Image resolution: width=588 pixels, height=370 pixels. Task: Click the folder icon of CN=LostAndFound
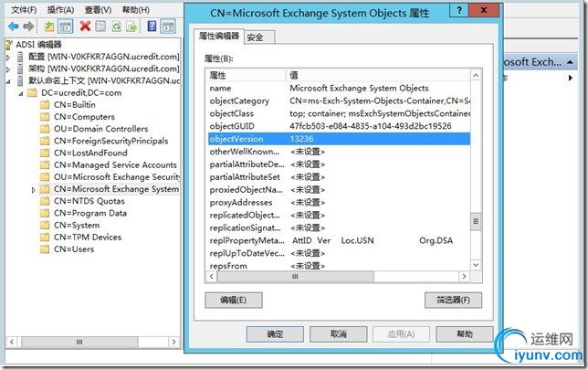pos(45,153)
